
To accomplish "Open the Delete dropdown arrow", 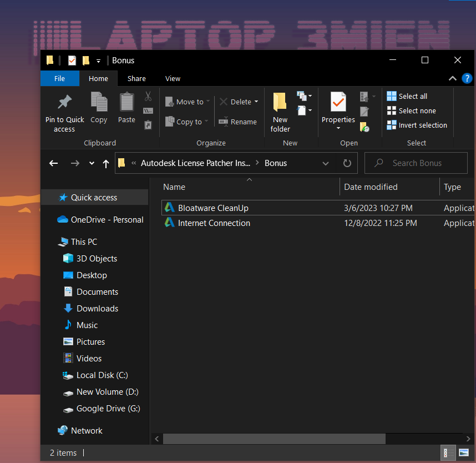I will point(256,102).
